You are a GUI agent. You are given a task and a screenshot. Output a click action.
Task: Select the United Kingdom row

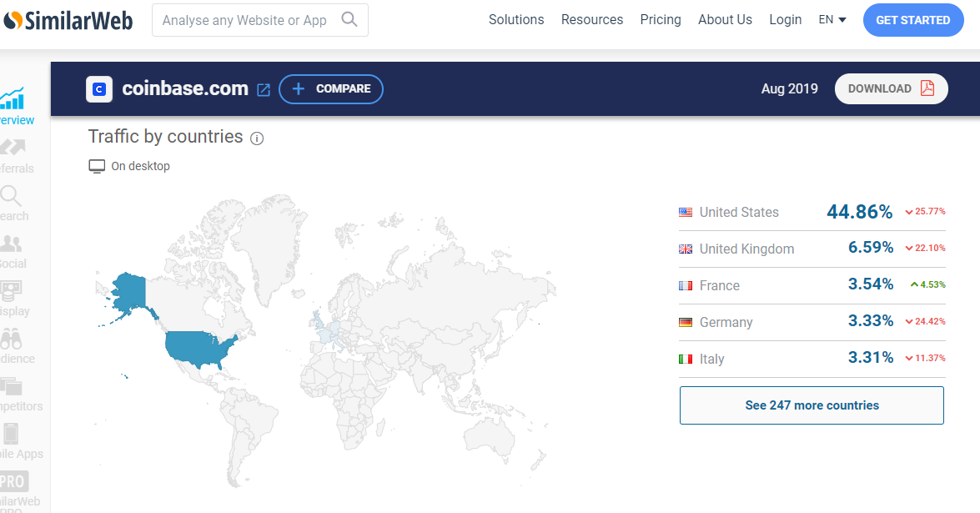(812, 249)
